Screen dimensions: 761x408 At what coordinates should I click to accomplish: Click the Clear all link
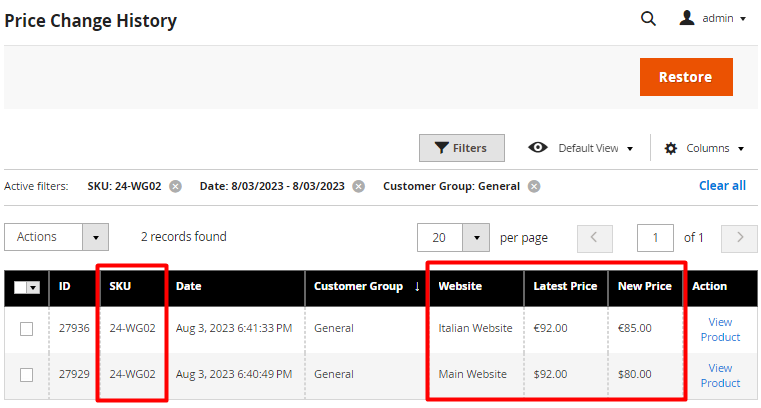(722, 186)
